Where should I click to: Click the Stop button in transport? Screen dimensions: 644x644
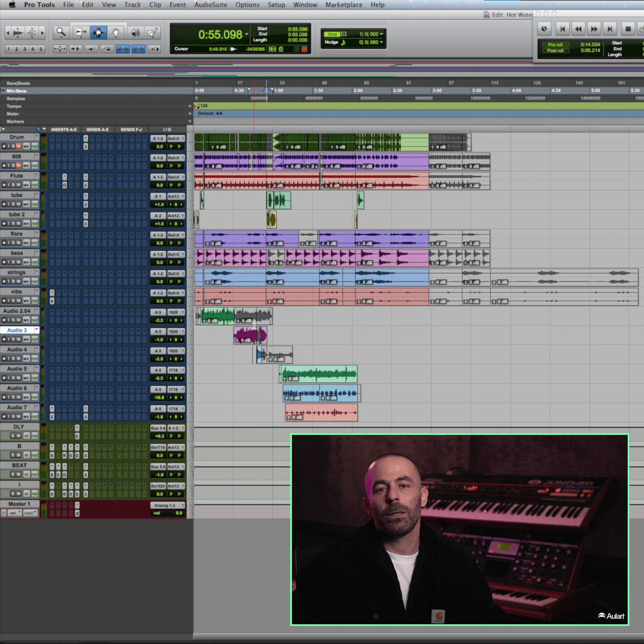[628, 29]
